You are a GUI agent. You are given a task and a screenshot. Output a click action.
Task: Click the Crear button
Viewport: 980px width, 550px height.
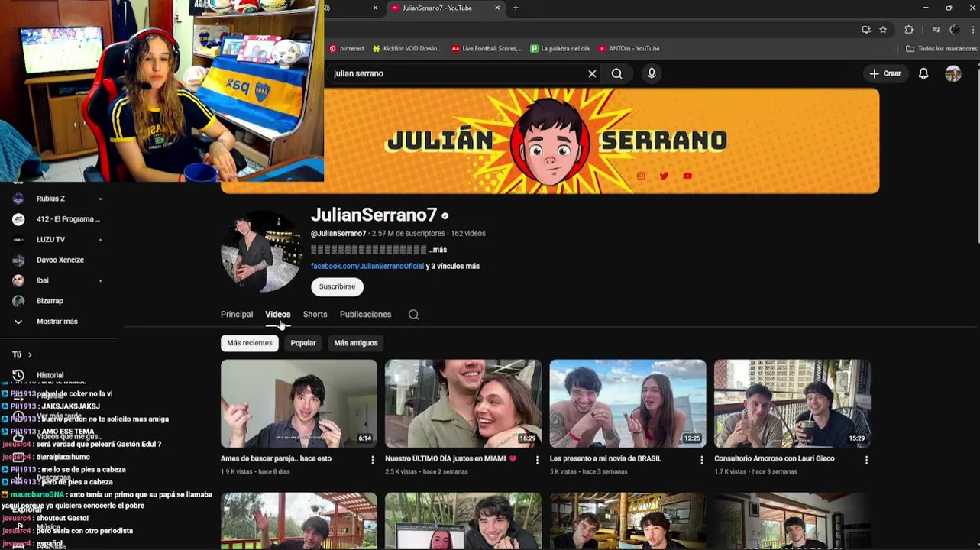885,73
